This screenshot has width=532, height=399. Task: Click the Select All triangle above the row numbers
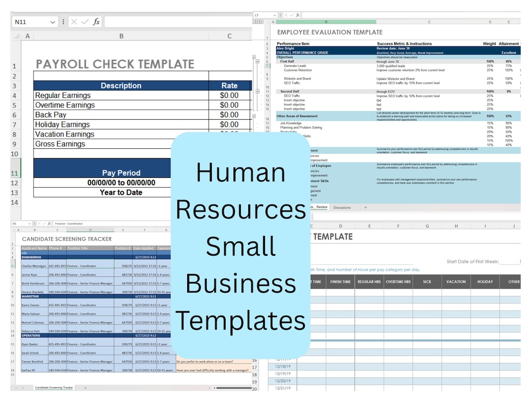16,36
